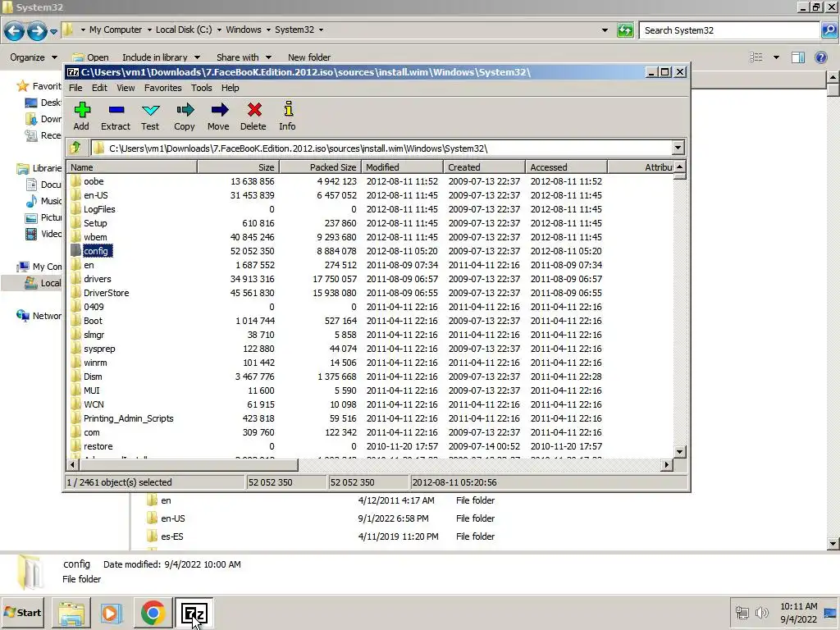840x630 pixels.
Task: Click the volume speaker tray icon
Action: [x=761, y=612]
